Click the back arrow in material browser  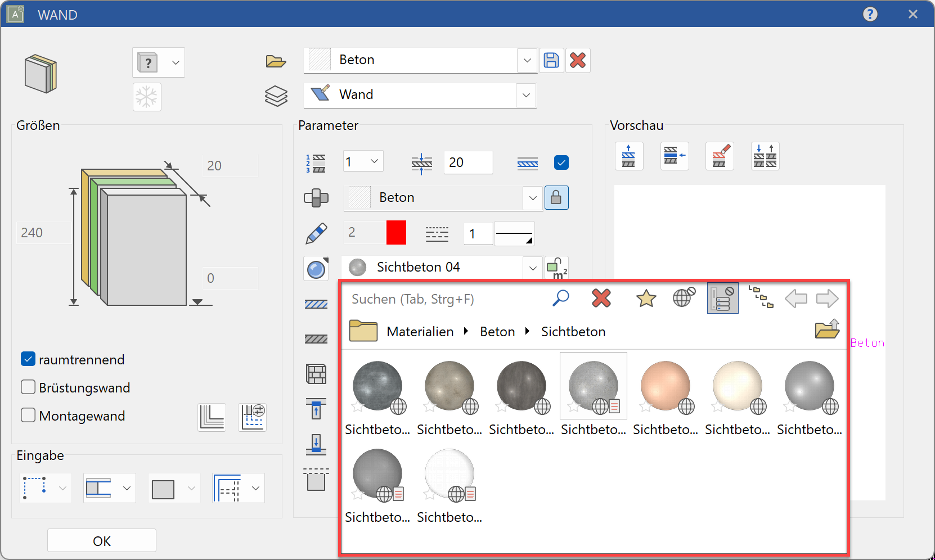[x=795, y=298]
